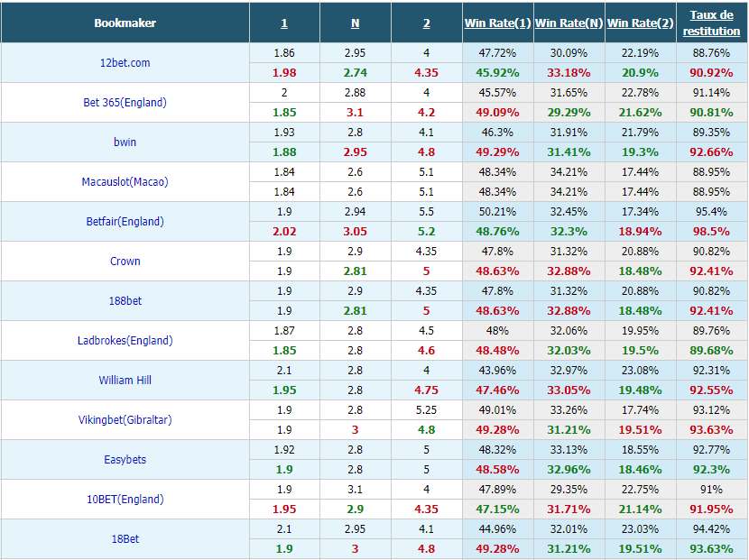Screen dimensions: 749x560
Task: Sort by the '2' column header
Action: [427, 23]
